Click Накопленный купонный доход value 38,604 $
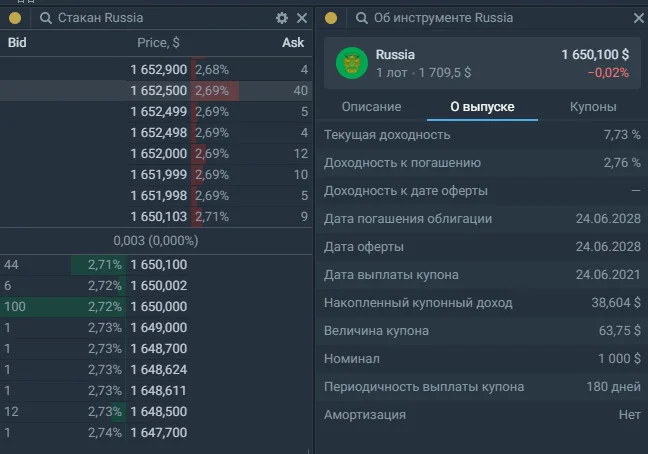648x454 pixels. coord(616,303)
